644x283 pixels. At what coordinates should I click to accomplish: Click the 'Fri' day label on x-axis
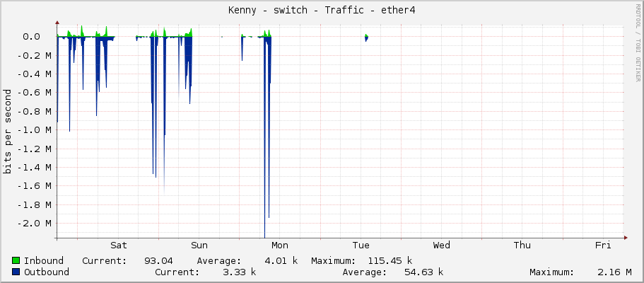click(x=603, y=246)
